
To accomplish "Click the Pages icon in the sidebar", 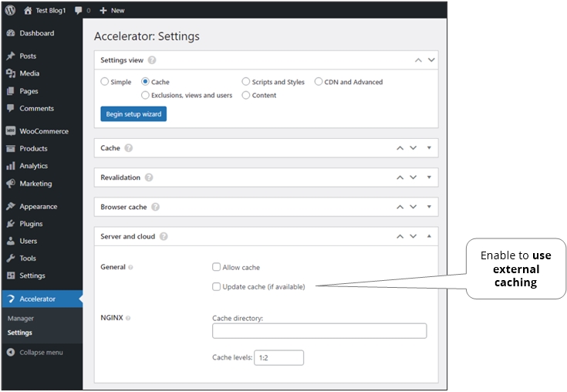I will pos(11,91).
